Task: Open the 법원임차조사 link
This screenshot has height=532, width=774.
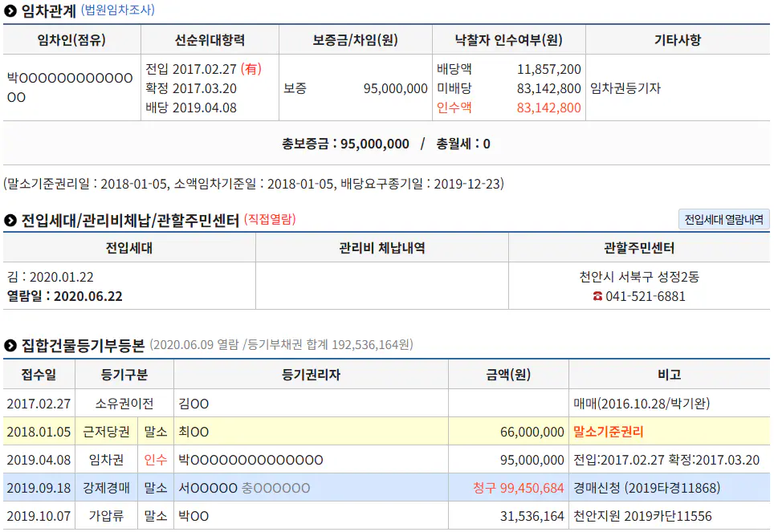Action: click(117, 10)
